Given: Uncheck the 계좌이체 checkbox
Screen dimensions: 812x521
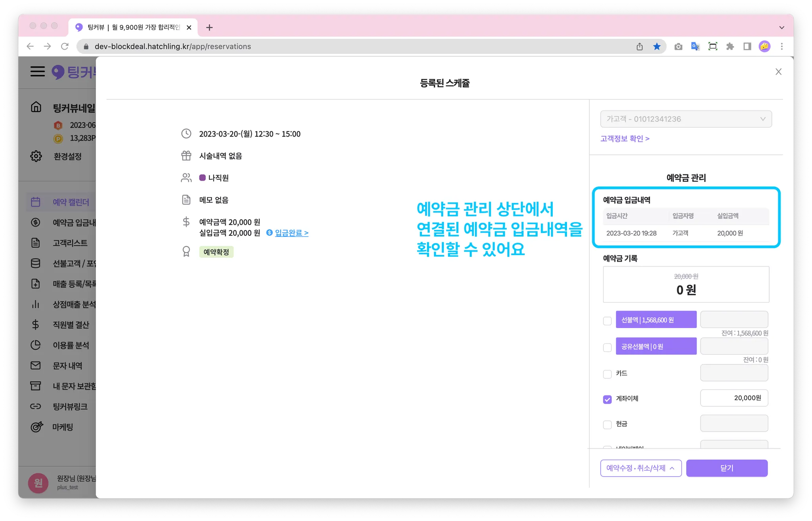Looking at the screenshot, I should [x=607, y=399].
